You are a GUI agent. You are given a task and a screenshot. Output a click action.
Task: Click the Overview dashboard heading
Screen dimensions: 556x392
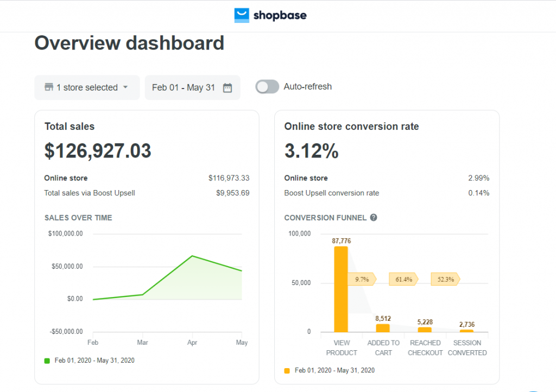129,43
